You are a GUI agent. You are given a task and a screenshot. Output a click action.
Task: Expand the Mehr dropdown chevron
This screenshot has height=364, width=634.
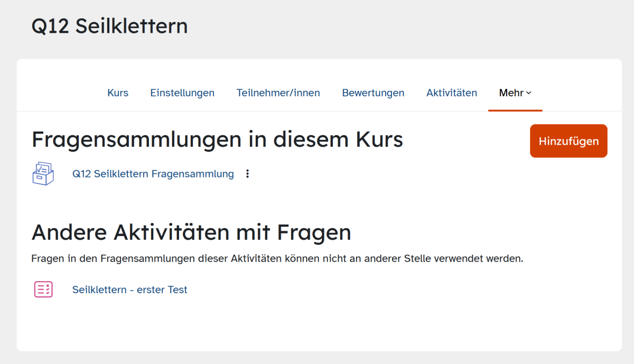pos(529,93)
